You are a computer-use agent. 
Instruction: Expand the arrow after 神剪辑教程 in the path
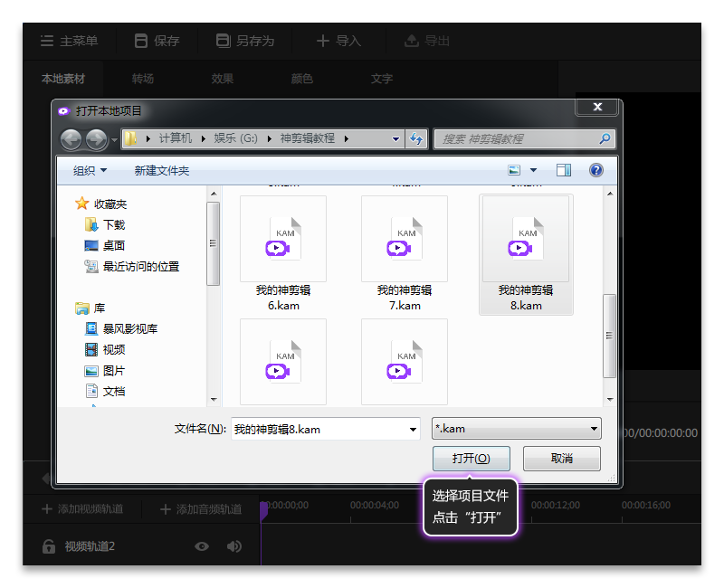point(347,138)
